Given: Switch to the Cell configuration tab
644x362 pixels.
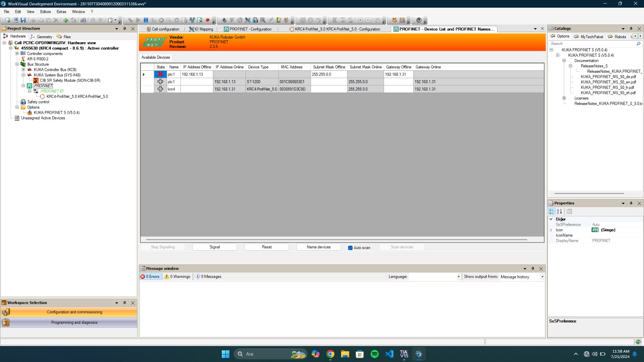Looking at the screenshot, I should 163,29.
